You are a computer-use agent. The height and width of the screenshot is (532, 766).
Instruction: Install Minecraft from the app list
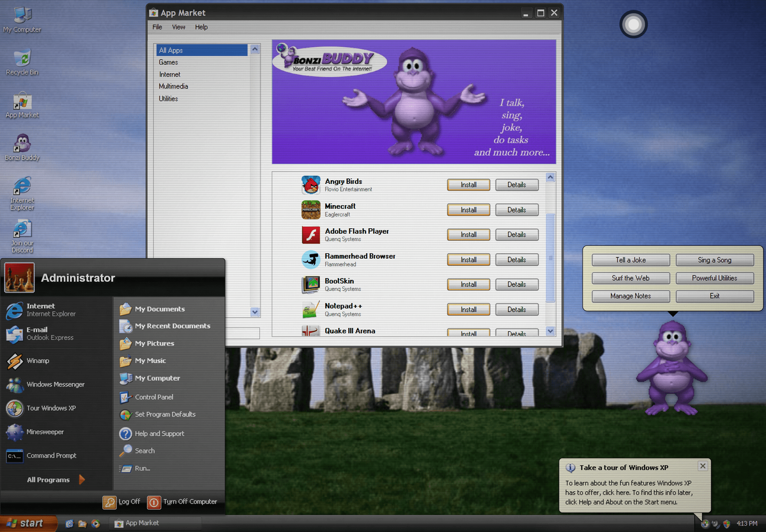tap(468, 210)
